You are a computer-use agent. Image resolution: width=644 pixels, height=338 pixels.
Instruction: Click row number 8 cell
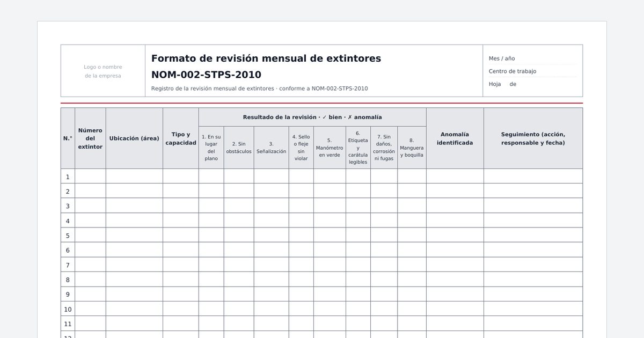click(x=68, y=280)
